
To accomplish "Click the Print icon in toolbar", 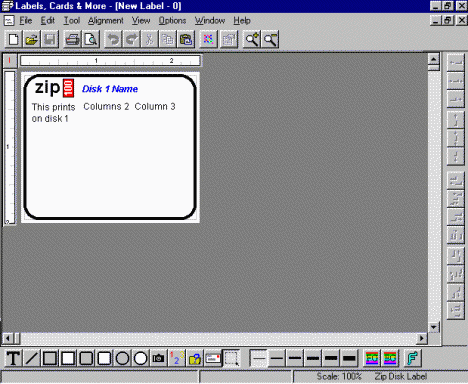I will tap(72, 40).
